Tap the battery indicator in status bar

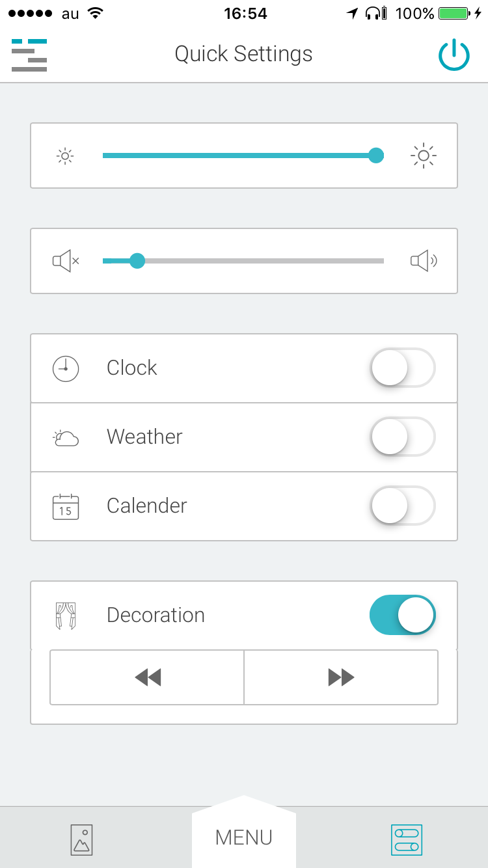pyautogui.click(x=454, y=13)
